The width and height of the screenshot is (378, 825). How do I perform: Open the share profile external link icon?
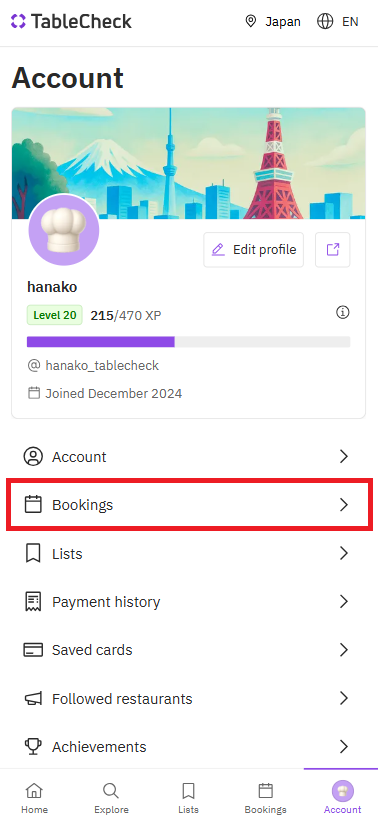click(333, 249)
